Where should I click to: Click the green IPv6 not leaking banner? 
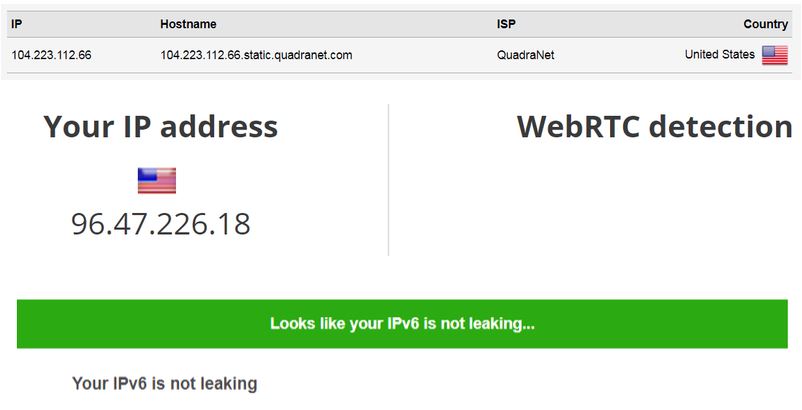coord(402,324)
